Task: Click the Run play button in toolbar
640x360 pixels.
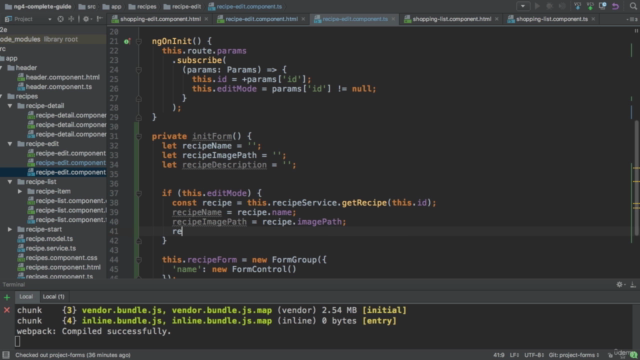Action: click(x=537, y=6)
